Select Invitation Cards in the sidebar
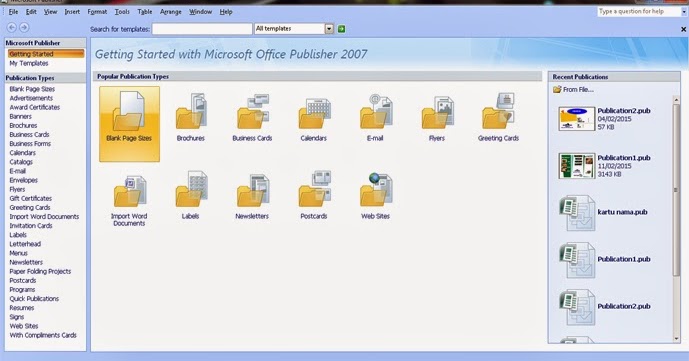This screenshot has height=361, width=689. (x=31, y=226)
